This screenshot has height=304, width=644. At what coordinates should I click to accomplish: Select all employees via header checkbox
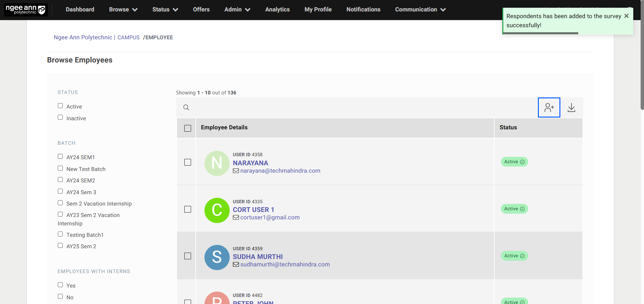188,128
